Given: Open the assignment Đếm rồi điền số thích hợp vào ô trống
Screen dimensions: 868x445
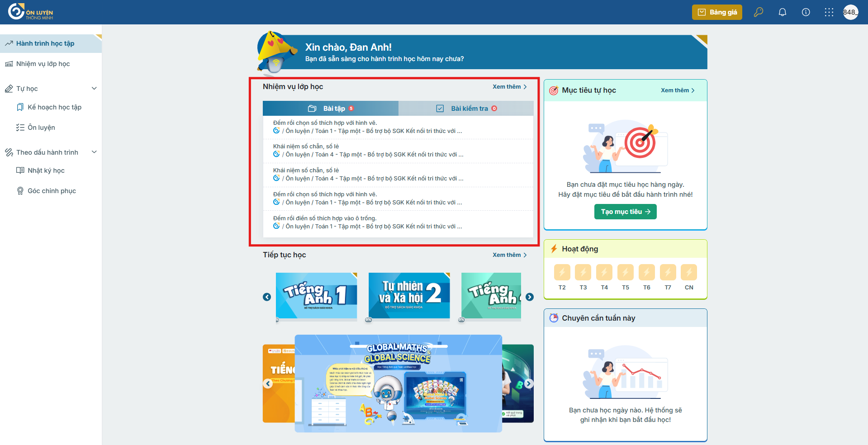Looking at the screenshot, I should [398, 222].
